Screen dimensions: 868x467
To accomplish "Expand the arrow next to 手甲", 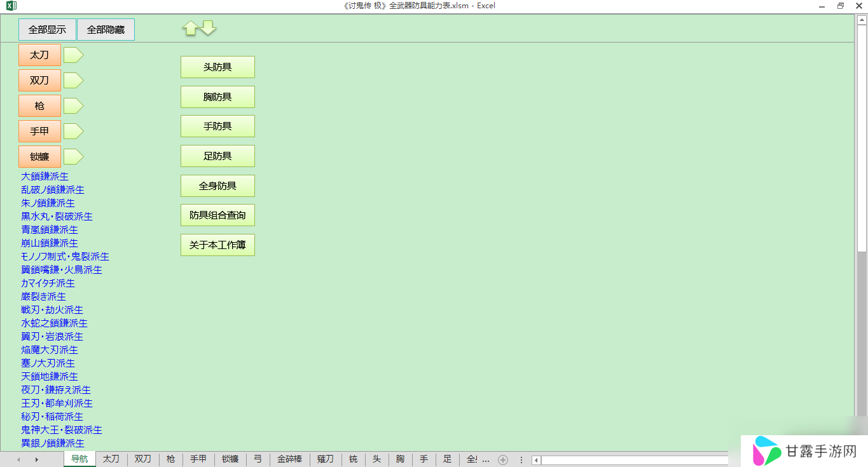I will tap(73, 132).
